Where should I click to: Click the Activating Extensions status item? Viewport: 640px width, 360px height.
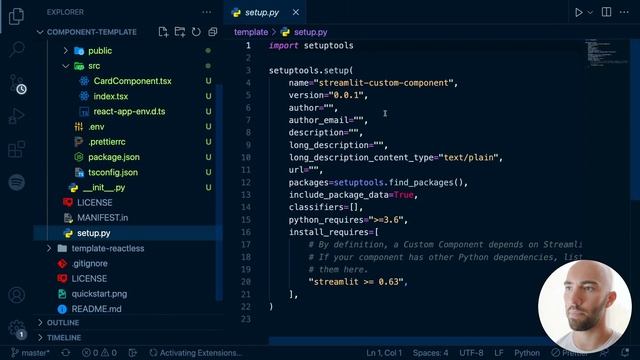pyautogui.click(x=196, y=353)
